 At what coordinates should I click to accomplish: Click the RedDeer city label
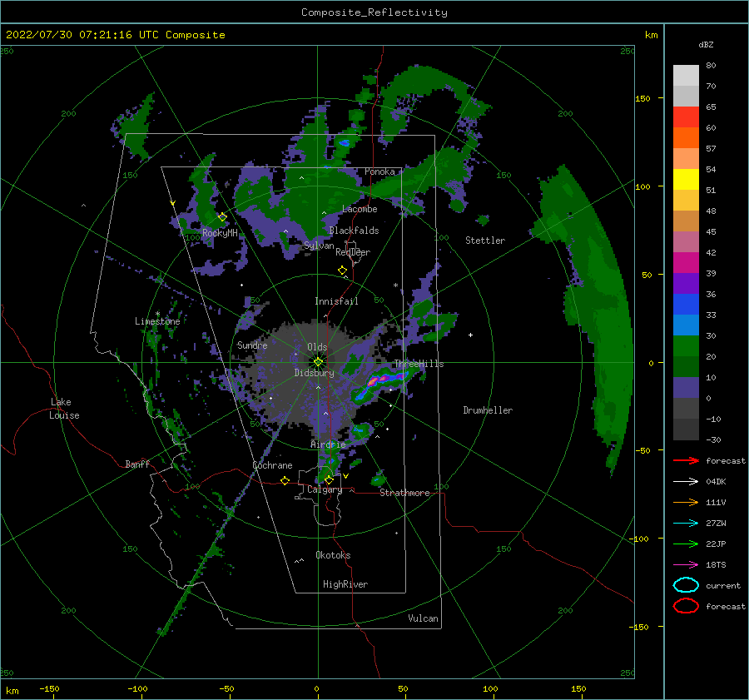click(353, 252)
